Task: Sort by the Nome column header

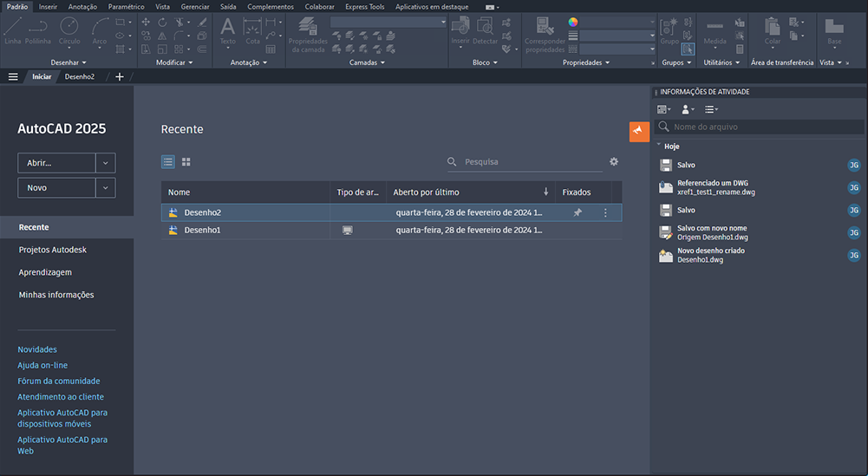Action: (245, 192)
